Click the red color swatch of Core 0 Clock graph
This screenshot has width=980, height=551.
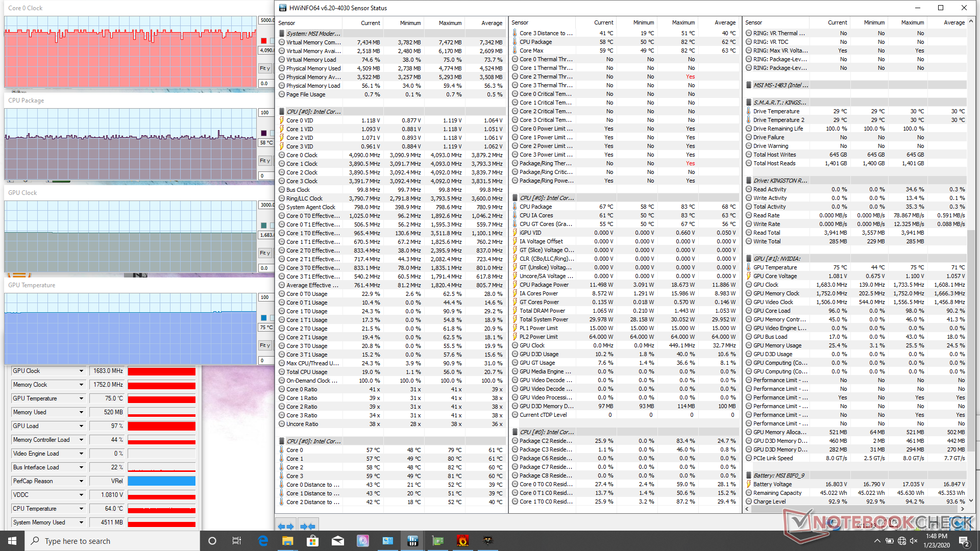(x=264, y=41)
